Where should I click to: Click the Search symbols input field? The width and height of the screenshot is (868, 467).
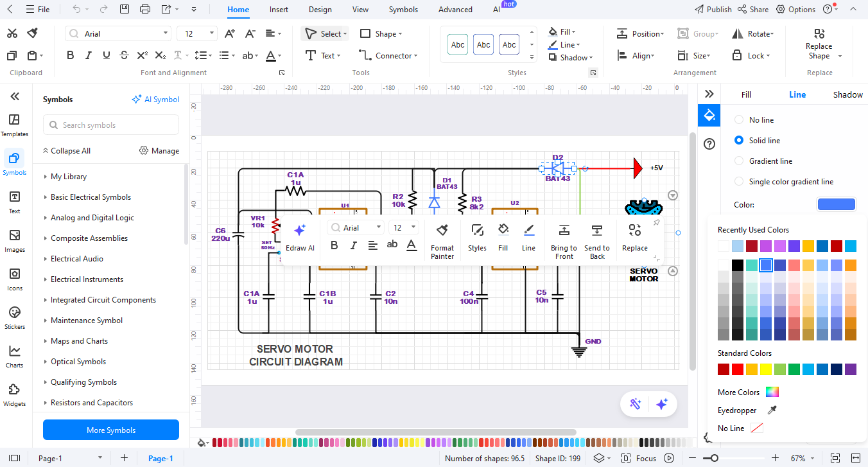[111, 125]
